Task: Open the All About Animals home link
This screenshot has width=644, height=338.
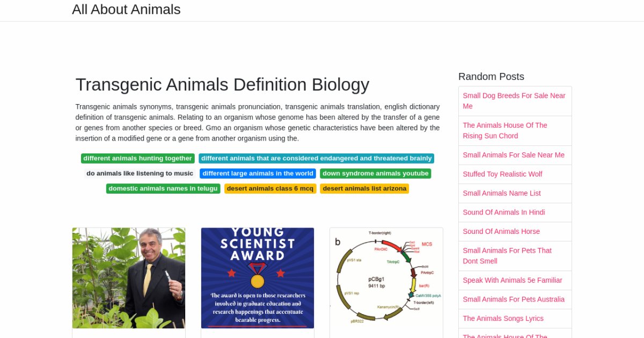Action: coord(126,10)
